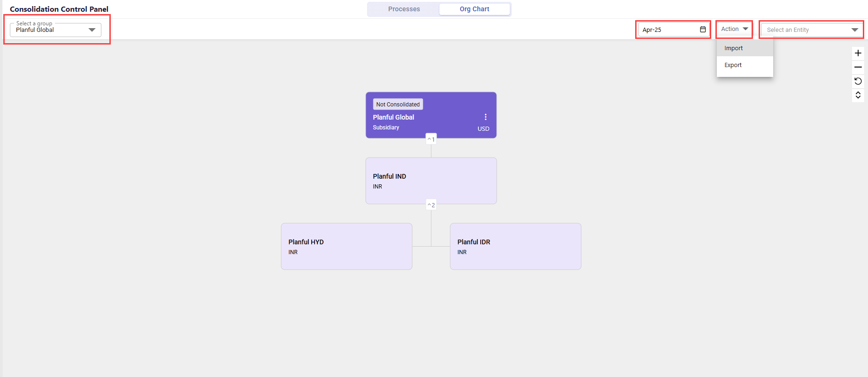Reset the org chart view
This screenshot has height=377, width=868.
coord(858,81)
